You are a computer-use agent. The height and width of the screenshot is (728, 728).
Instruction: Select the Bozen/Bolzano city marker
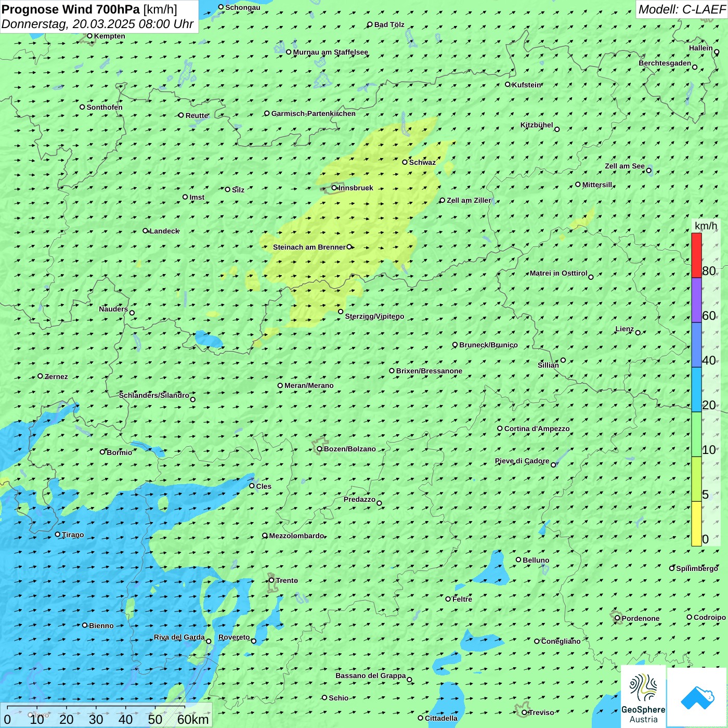320,449
